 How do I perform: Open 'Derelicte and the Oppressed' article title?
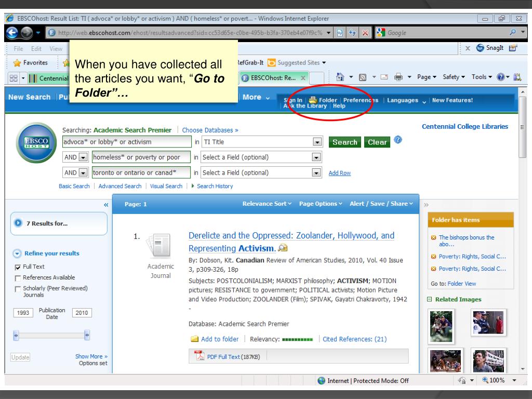[291, 242]
